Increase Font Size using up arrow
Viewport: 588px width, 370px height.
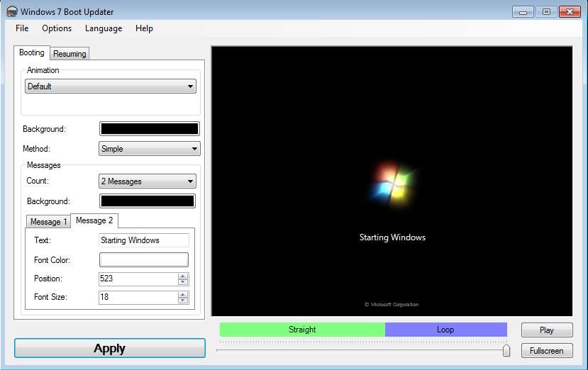click(x=183, y=294)
